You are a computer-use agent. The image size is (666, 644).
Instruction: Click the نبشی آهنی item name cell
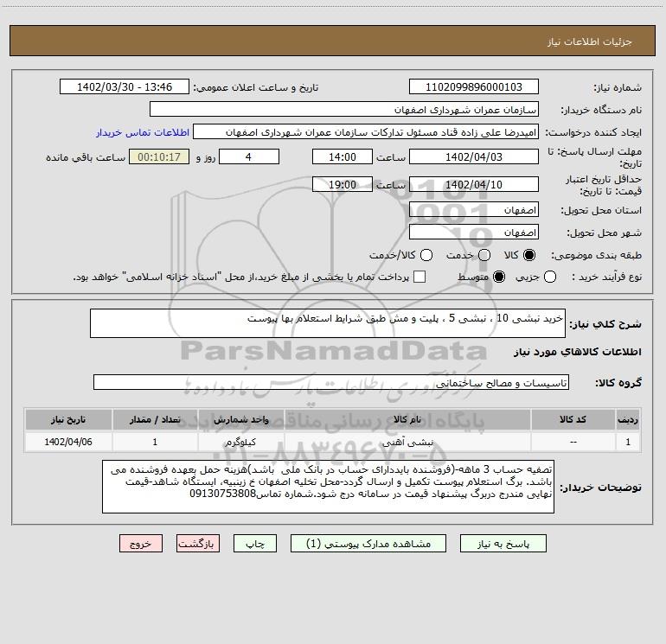click(x=407, y=442)
